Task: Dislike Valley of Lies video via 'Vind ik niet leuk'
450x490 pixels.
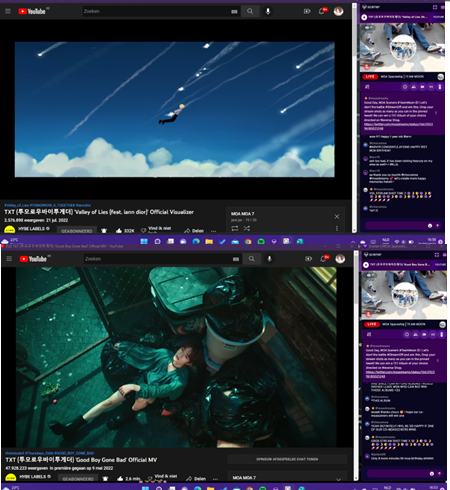Action: pos(156,230)
